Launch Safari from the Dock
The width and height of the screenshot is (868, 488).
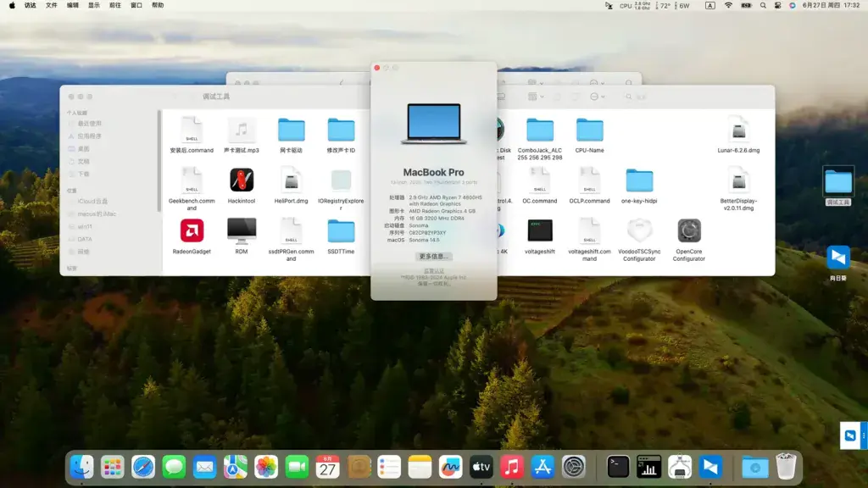(x=143, y=468)
